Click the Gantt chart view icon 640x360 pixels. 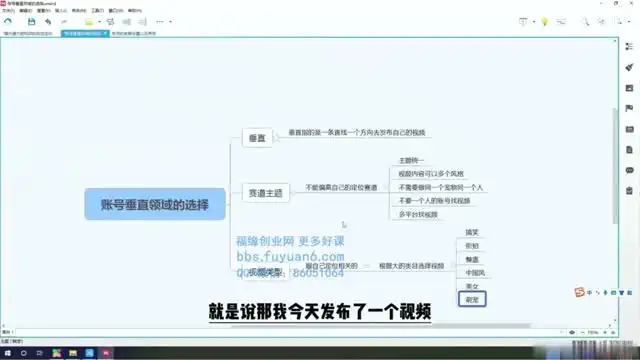click(561, 22)
